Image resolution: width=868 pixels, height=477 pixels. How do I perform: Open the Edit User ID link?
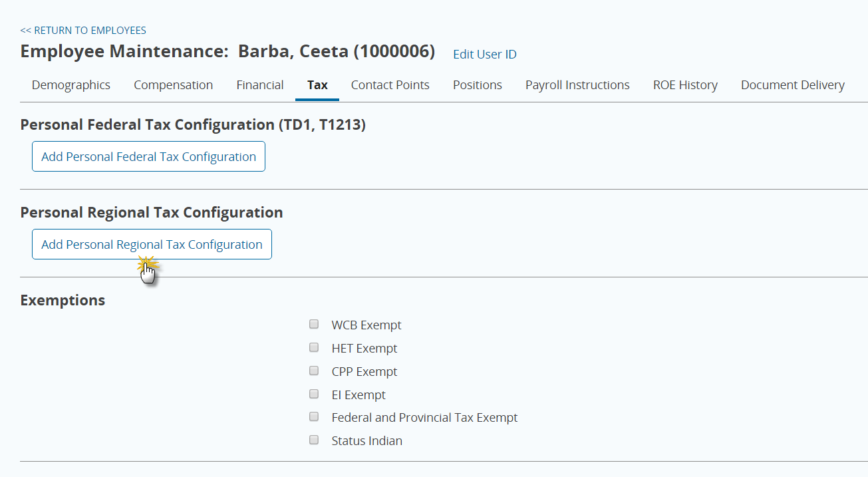pos(484,55)
